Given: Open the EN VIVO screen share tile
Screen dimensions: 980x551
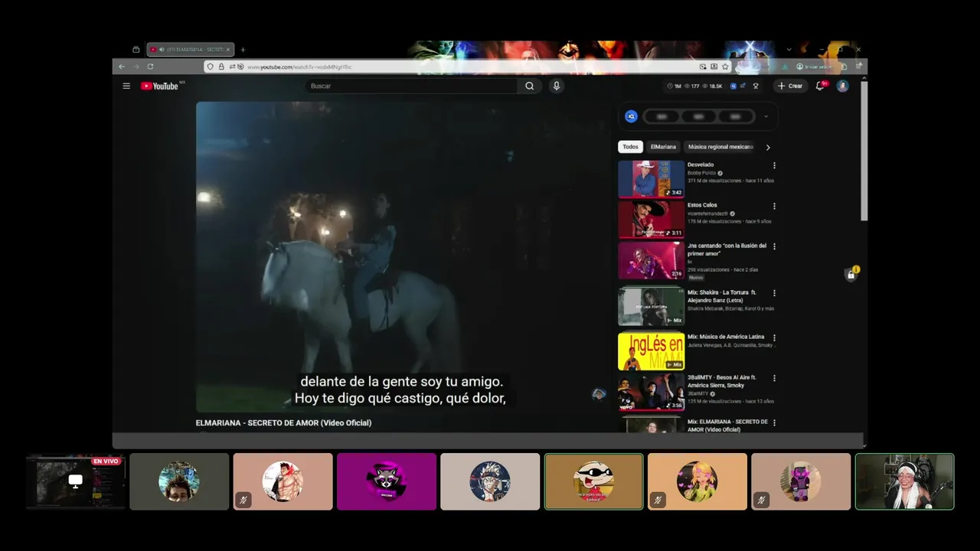Looking at the screenshot, I should point(76,481).
